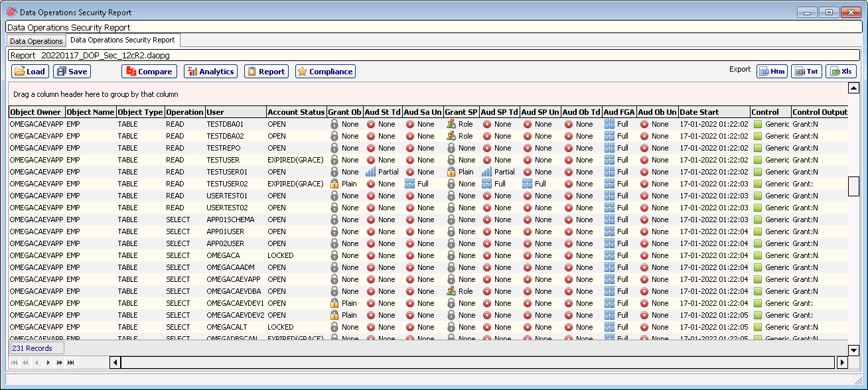The height and width of the screenshot is (390, 868).
Task: Go to previous page of records
Action: point(25,363)
